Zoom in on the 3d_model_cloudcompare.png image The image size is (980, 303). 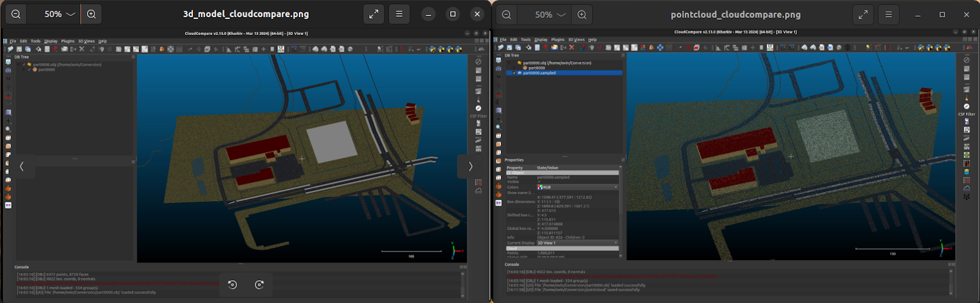tap(91, 14)
